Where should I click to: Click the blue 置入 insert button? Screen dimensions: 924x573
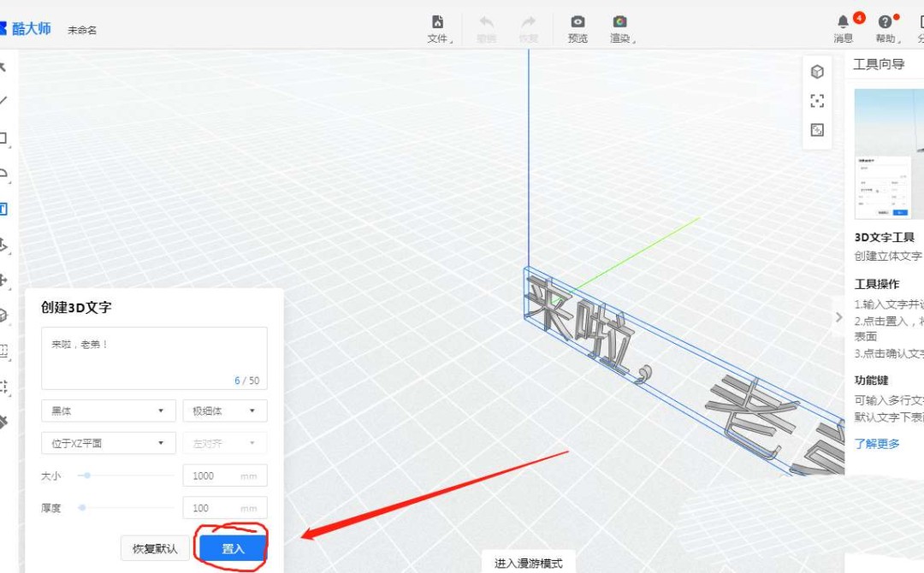(x=233, y=548)
